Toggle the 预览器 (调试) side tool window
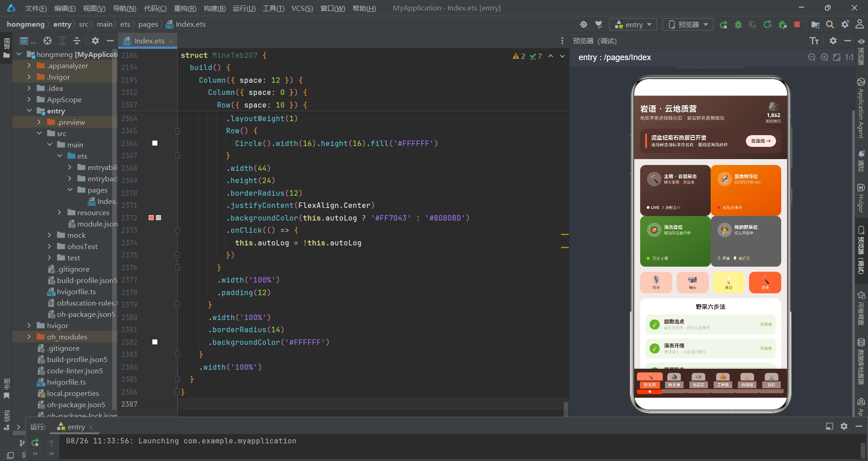The image size is (868, 461). [861, 251]
